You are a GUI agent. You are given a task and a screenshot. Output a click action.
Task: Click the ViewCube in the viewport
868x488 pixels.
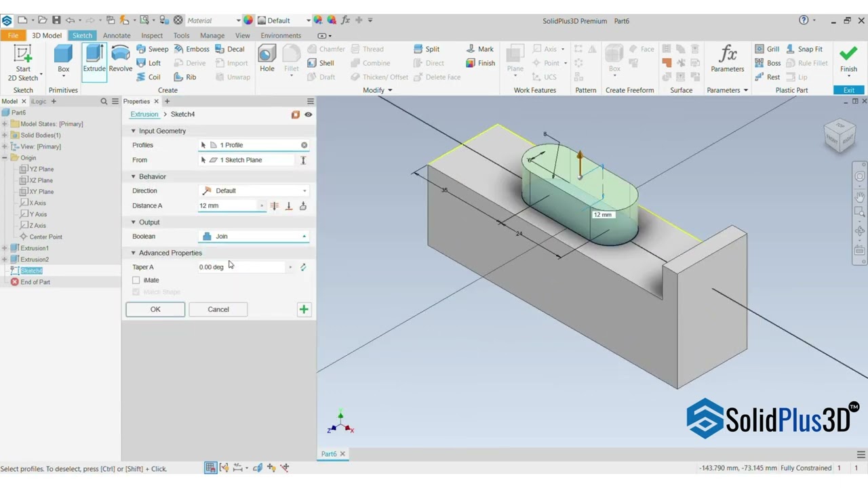[840, 135]
